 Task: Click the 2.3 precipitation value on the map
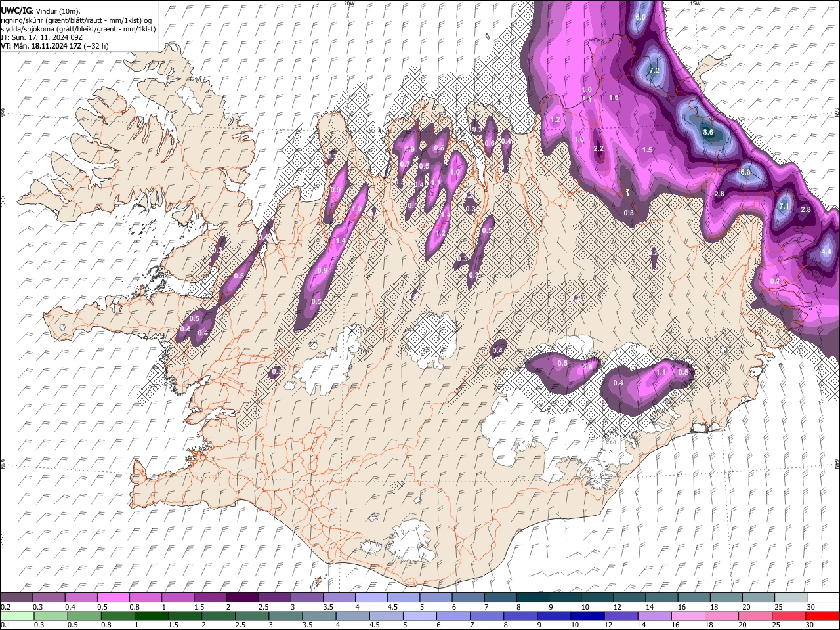click(807, 209)
